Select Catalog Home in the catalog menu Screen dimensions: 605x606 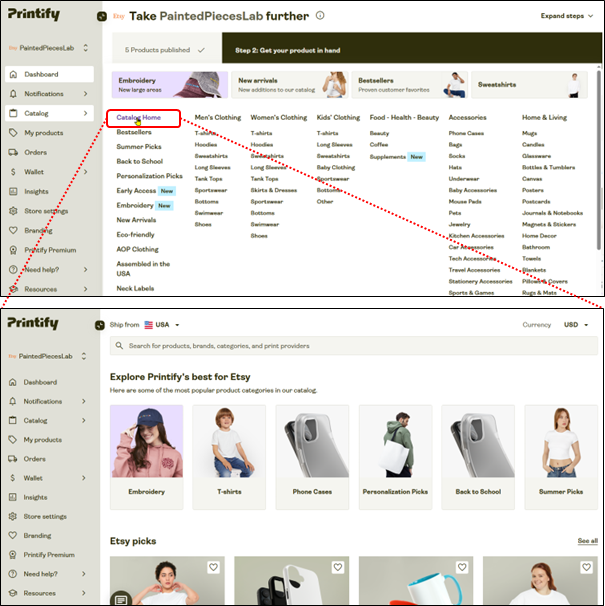coord(139,118)
